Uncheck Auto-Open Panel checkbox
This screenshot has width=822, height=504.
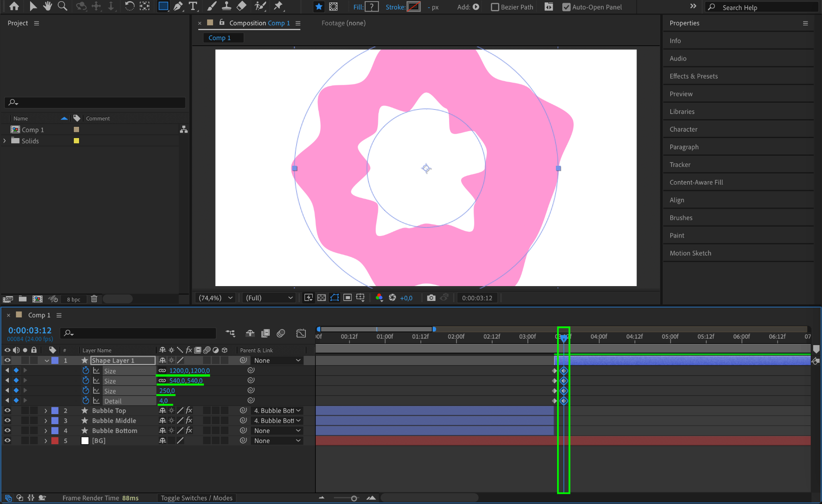tap(566, 7)
